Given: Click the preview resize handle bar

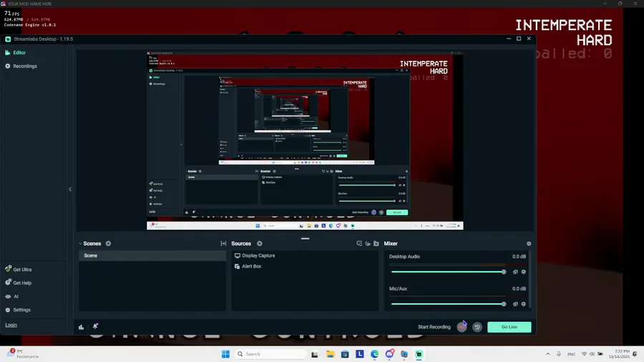Looking at the screenshot, I should coord(305,238).
